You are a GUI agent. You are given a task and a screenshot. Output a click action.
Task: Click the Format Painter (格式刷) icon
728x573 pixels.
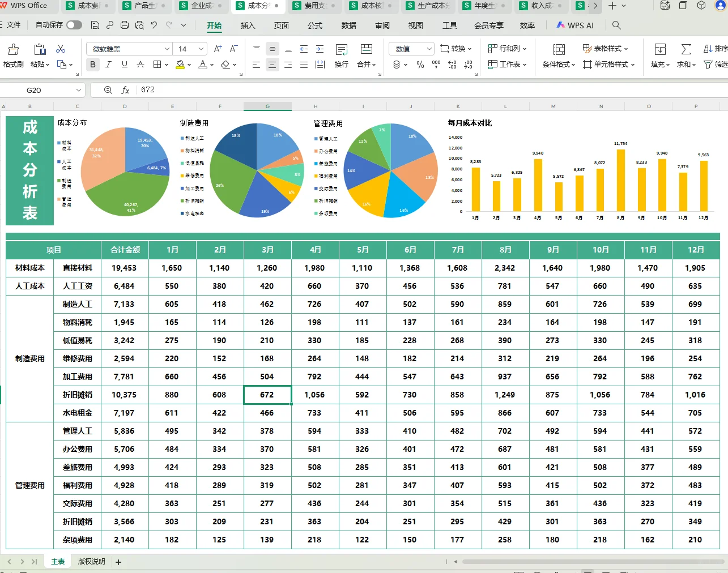pos(14,49)
